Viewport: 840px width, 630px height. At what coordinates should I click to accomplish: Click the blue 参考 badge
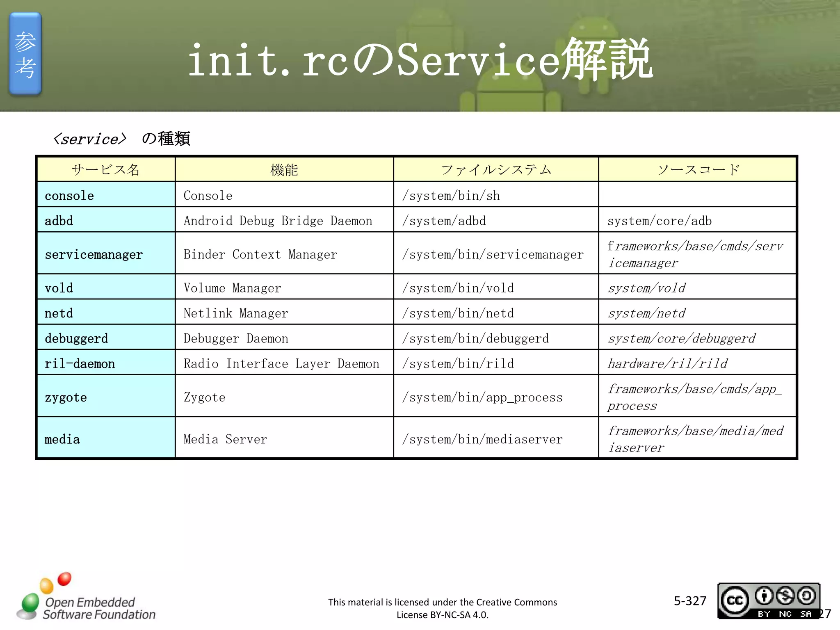[x=25, y=54]
